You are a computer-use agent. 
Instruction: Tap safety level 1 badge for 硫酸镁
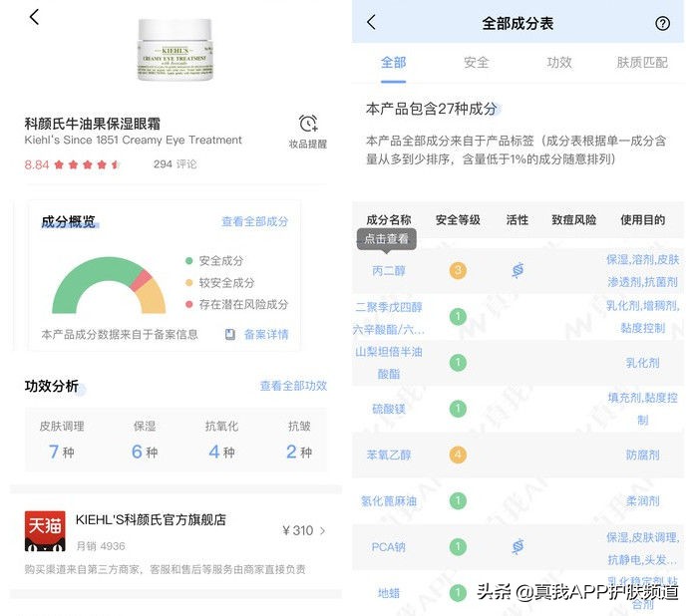point(458,409)
